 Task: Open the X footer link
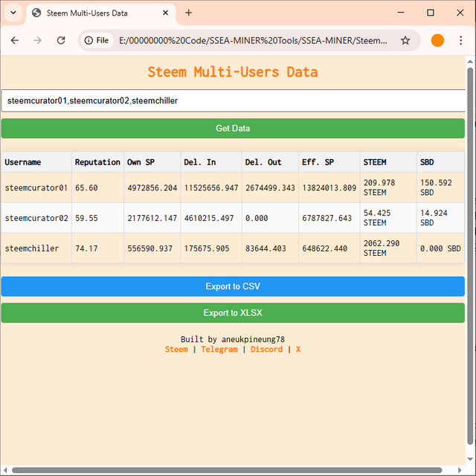[x=298, y=349]
